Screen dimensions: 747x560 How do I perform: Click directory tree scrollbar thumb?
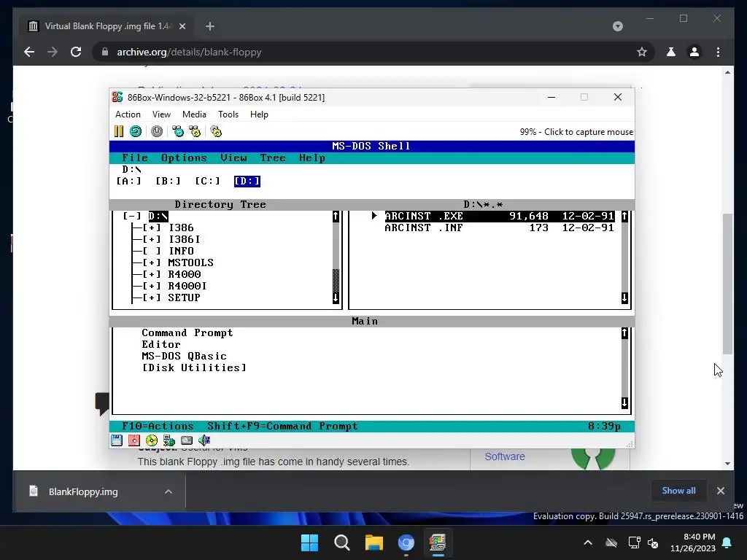click(336, 281)
